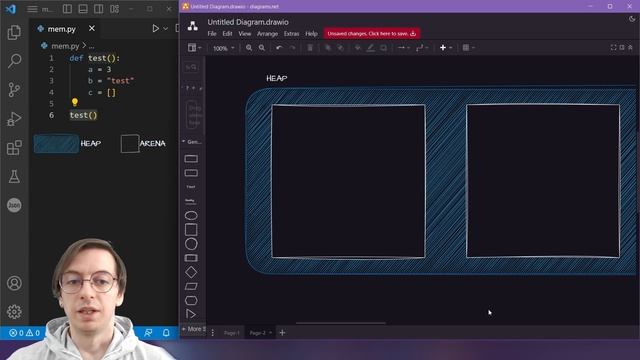Open the Arrange menu in draw.io
The height and width of the screenshot is (360, 640).
click(267, 34)
